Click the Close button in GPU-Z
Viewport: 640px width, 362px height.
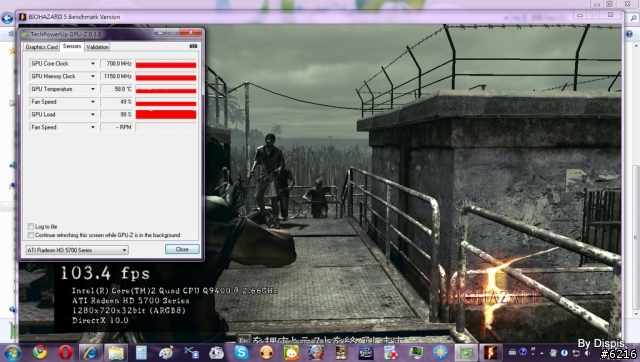pyautogui.click(x=182, y=249)
